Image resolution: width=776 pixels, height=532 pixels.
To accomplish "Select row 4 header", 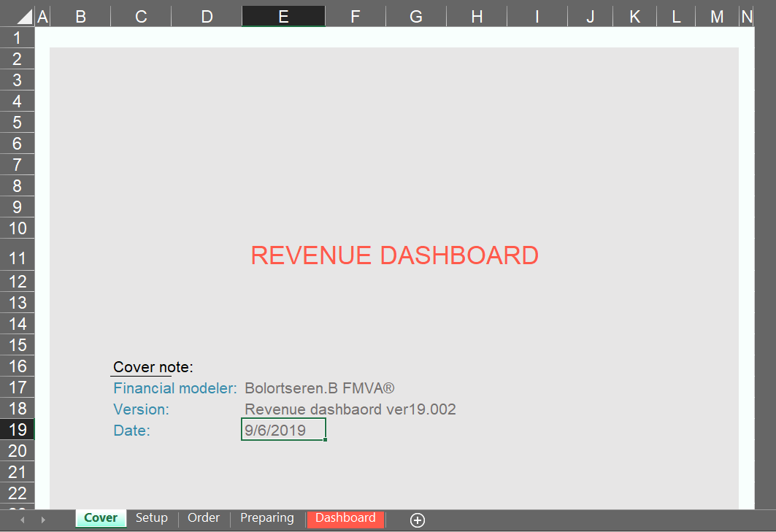I will pyautogui.click(x=18, y=101).
